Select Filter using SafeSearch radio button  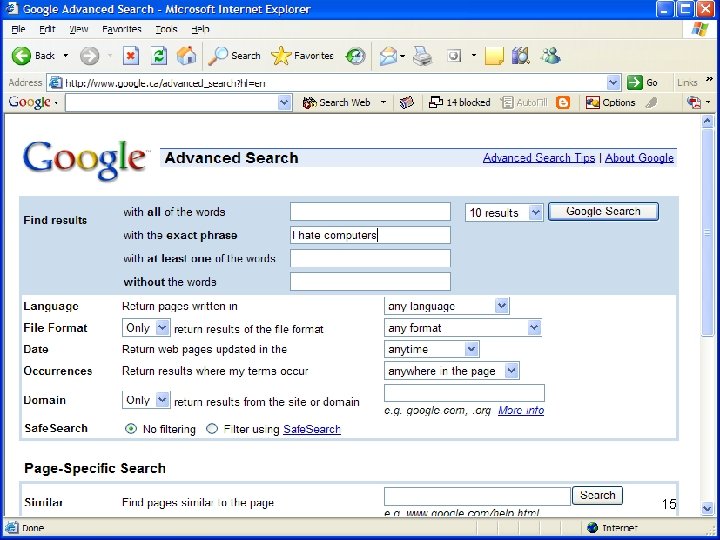click(x=212, y=429)
